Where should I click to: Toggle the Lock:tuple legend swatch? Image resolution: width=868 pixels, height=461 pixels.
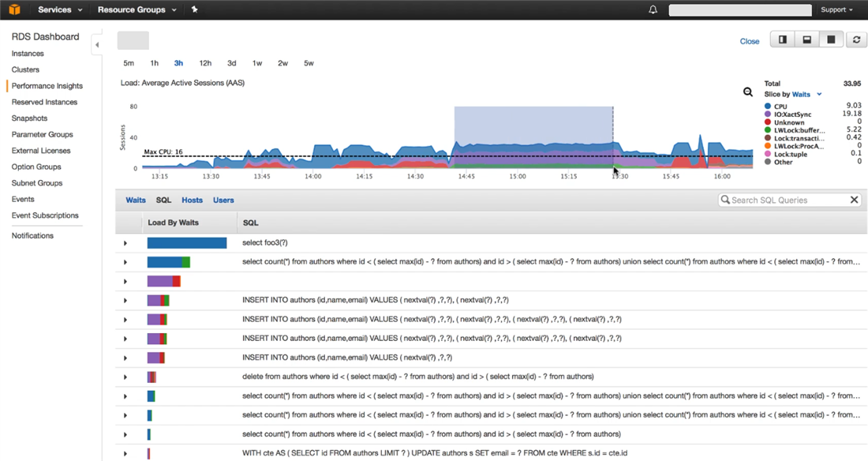pyautogui.click(x=768, y=154)
